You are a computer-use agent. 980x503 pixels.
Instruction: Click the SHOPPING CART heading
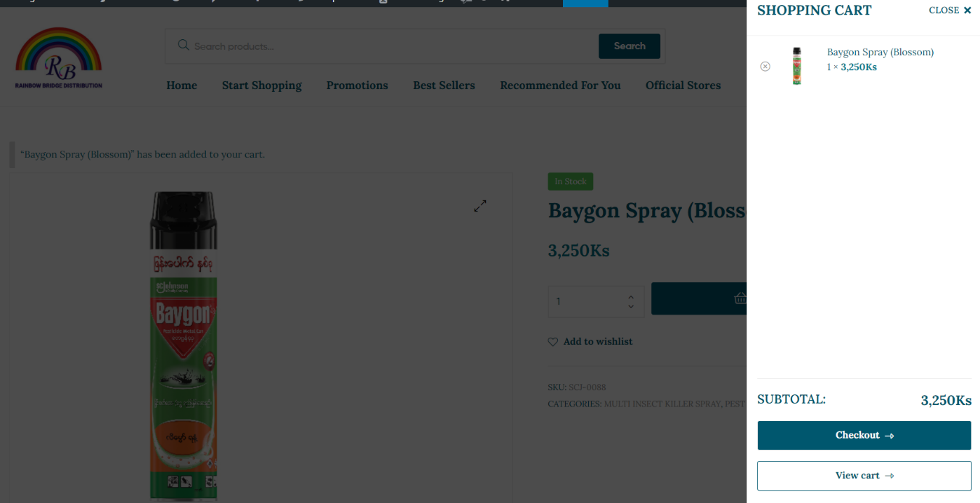[x=814, y=10]
